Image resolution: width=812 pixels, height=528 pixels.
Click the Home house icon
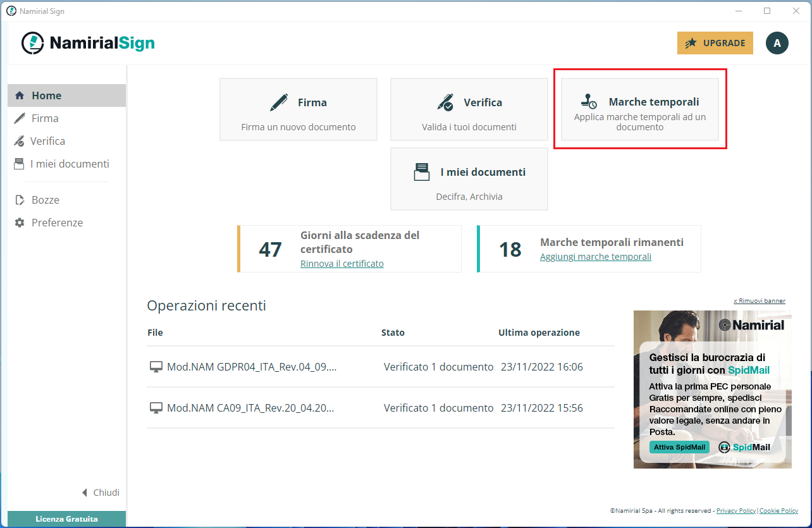[x=20, y=95]
